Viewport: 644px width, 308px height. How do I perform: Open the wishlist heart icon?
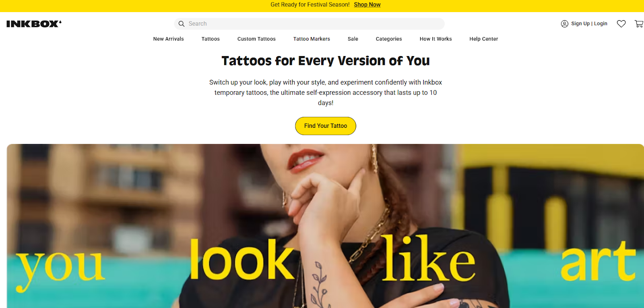tap(621, 24)
